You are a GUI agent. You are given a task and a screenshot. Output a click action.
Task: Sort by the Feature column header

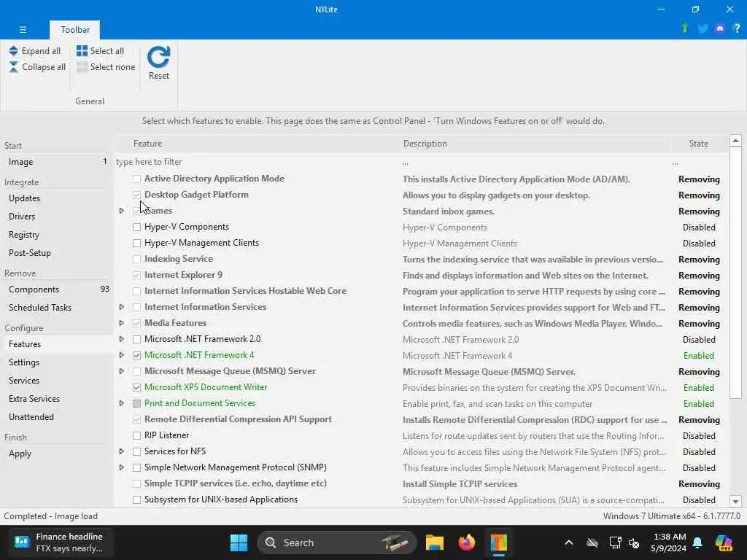[258, 144]
